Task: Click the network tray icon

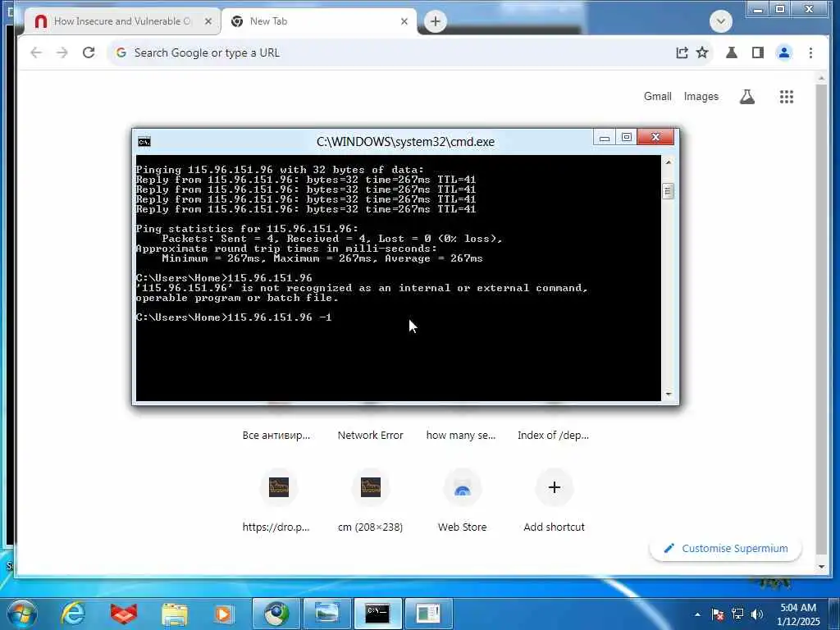Action: coord(737,614)
